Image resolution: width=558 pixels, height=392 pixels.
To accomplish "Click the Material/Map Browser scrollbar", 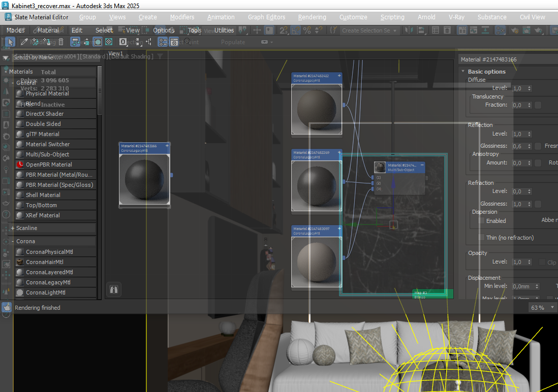I will 100,91.
